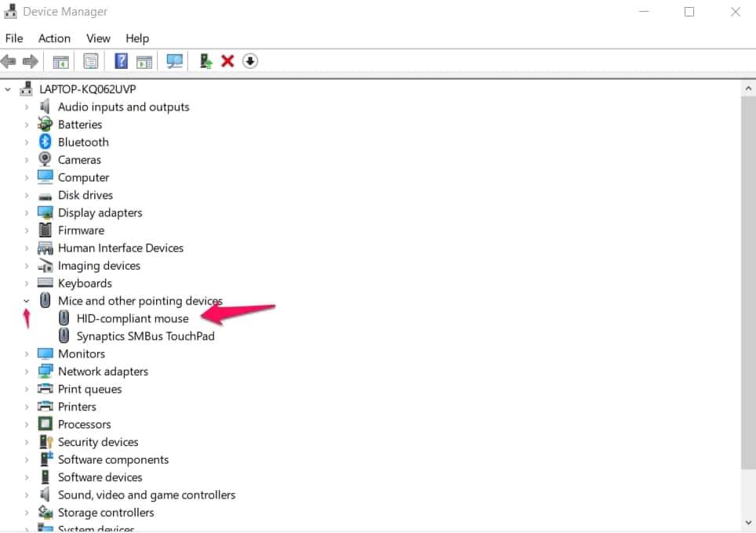Click the Bluetooth icon in the tree

point(45,142)
